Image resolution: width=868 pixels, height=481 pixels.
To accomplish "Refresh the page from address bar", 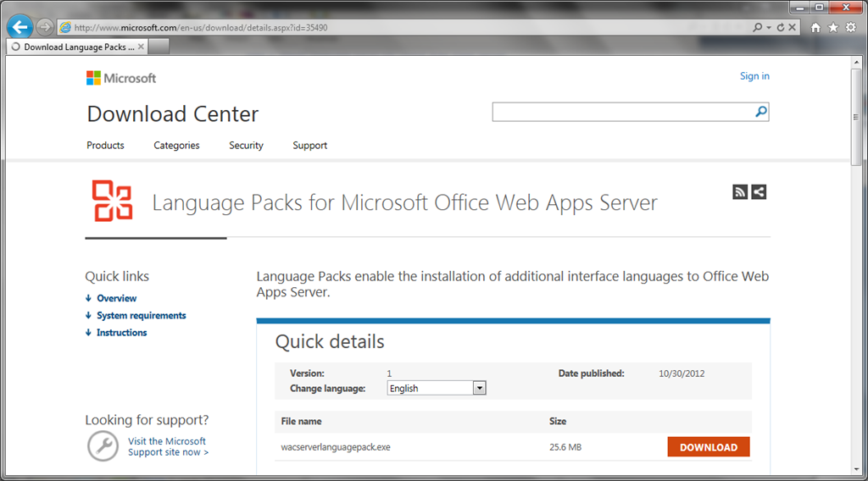I will (781, 28).
